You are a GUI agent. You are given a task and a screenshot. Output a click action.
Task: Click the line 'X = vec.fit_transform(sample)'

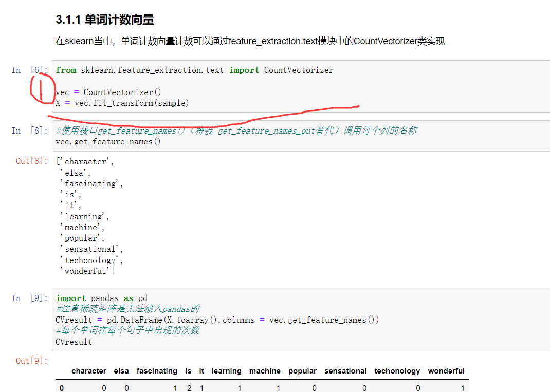coord(122,103)
